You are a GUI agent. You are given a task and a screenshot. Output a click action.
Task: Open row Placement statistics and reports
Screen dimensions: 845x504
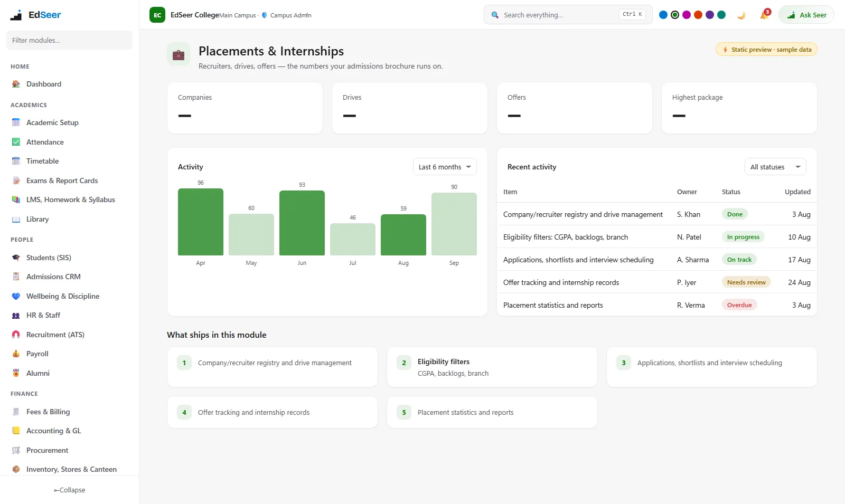point(657,305)
